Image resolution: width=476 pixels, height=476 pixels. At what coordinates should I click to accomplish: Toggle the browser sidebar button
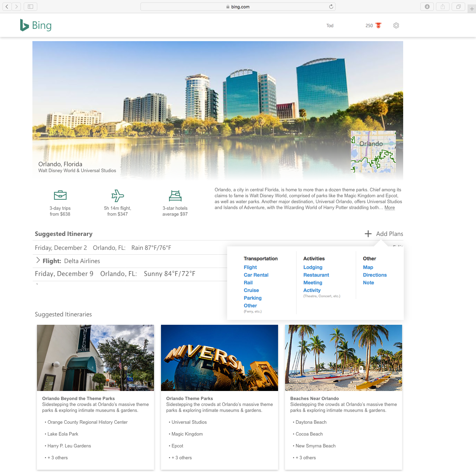30,6
